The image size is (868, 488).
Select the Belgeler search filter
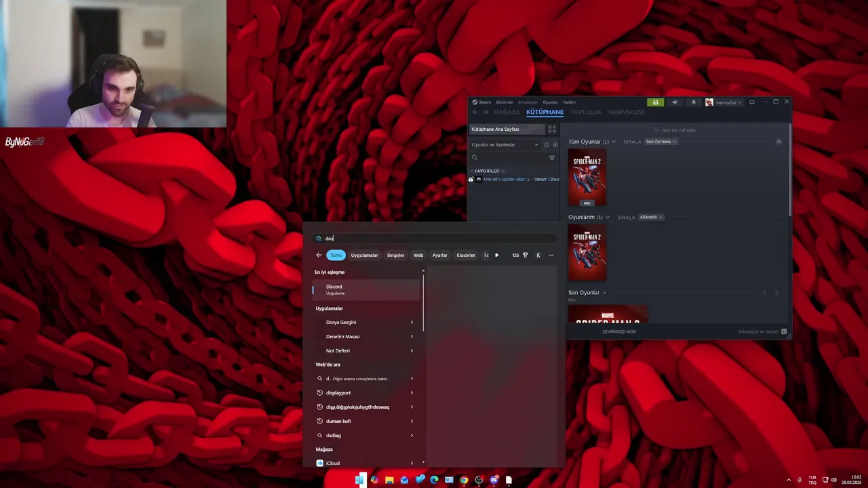[395, 256]
